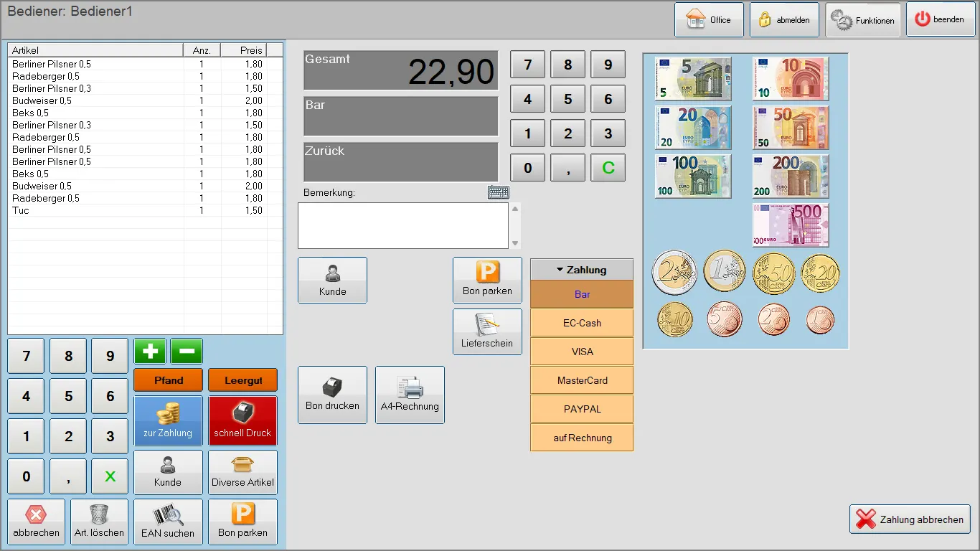
Task: Select the 100 euro banknote
Action: [693, 176]
